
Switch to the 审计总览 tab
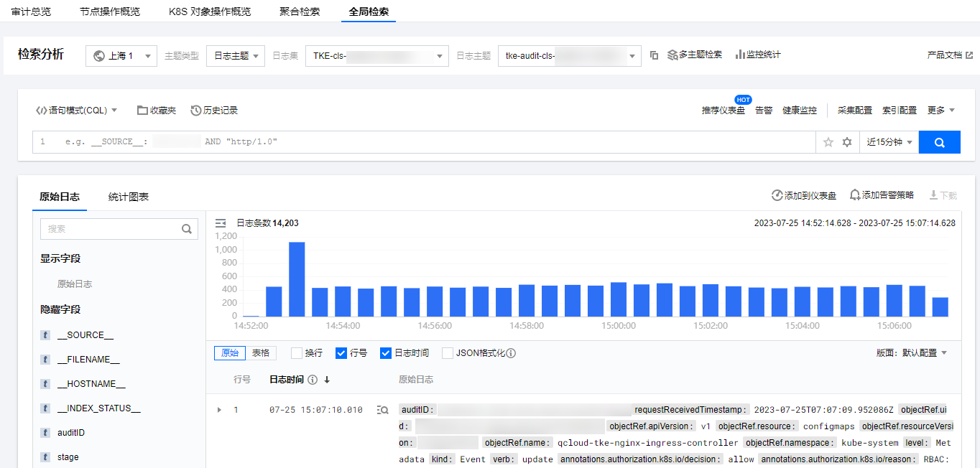click(x=31, y=11)
